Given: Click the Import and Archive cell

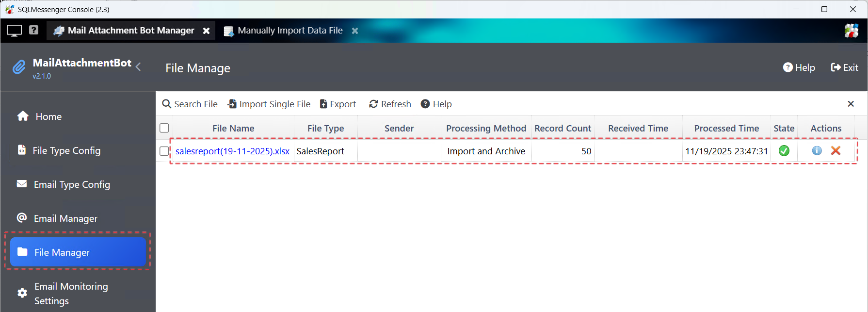Looking at the screenshot, I should (486, 151).
